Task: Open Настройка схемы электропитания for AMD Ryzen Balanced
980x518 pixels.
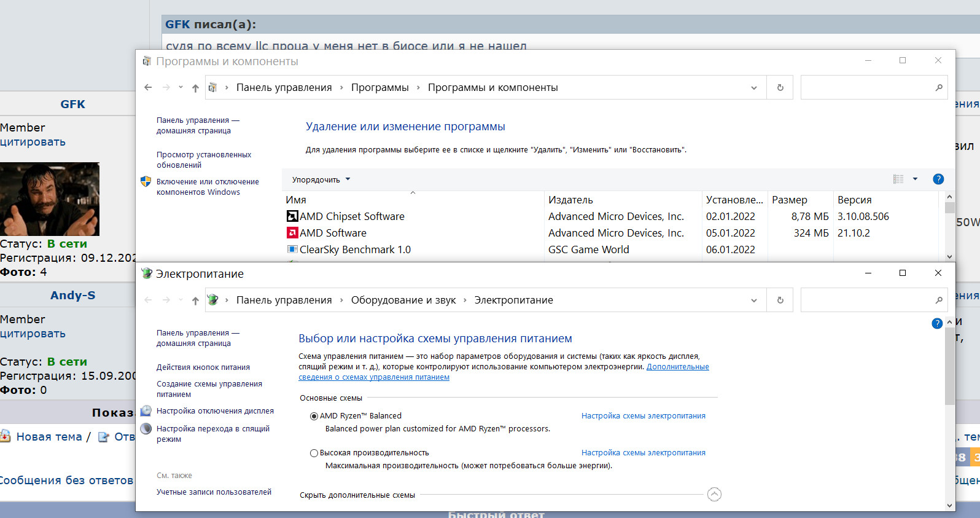Action: (x=644, y=416)
